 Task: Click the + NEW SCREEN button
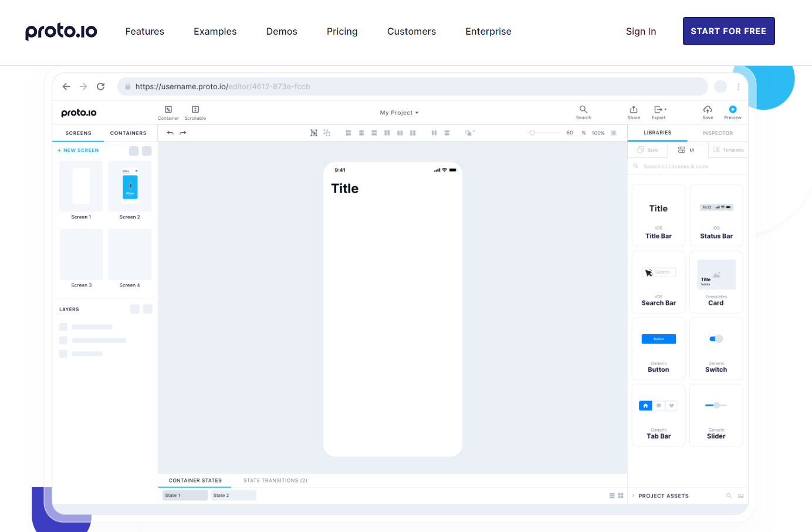point(78,150)
